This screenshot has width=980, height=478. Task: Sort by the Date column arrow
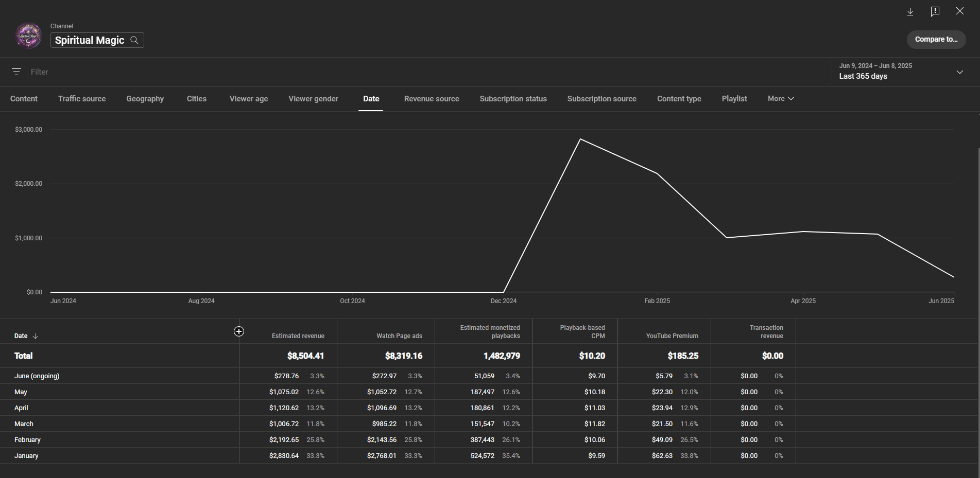36,336
